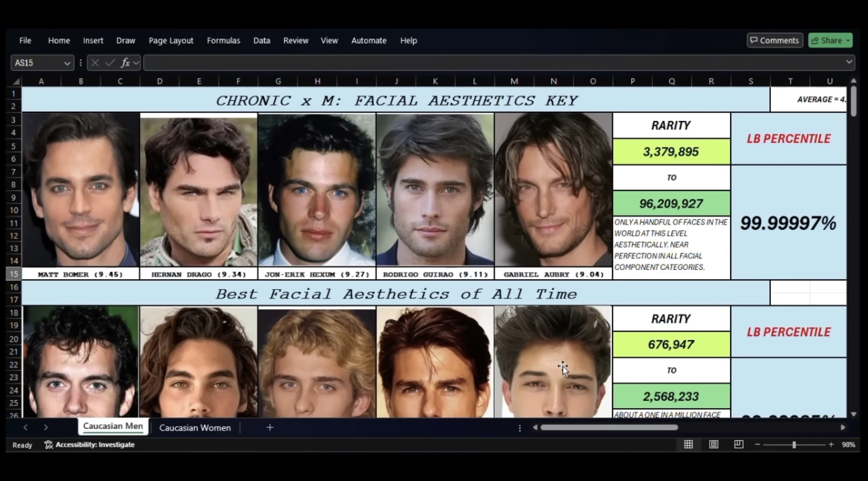Viewport: 868px width, 481px height.
Task: Open the Name Box dropdown arrow
Action: coord(67,63)
